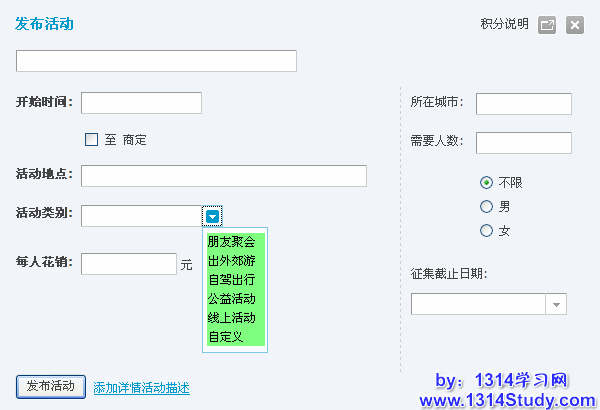
Task: Toggle the 活动类别 dropdown arrow
Action: [x=213, y=215]
